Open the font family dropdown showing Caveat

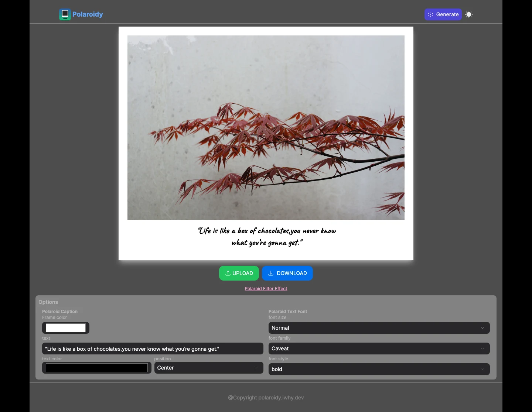coord(379,349)
